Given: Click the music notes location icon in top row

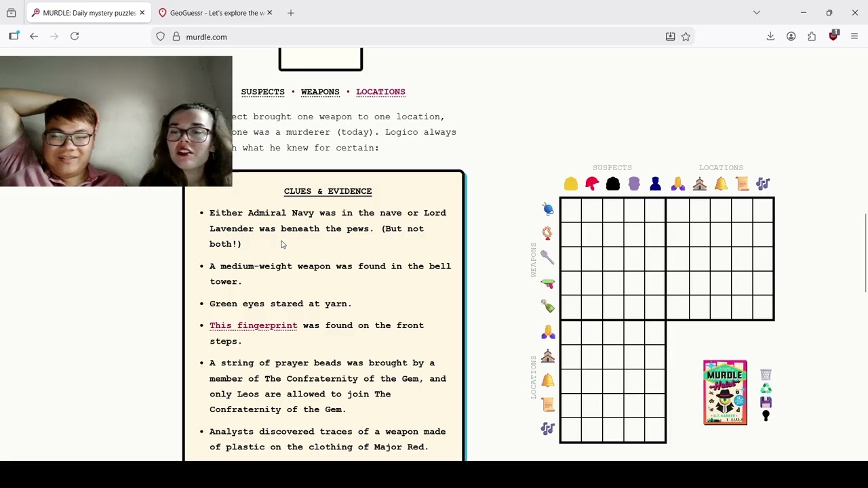Looking at the screenshot, I should tap(763, 184).
